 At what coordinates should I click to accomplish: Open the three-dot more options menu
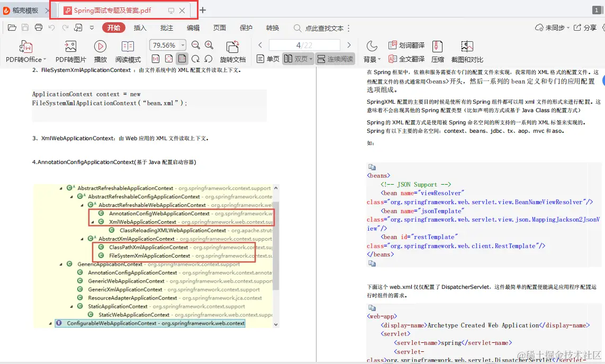[x=348, y=28]
